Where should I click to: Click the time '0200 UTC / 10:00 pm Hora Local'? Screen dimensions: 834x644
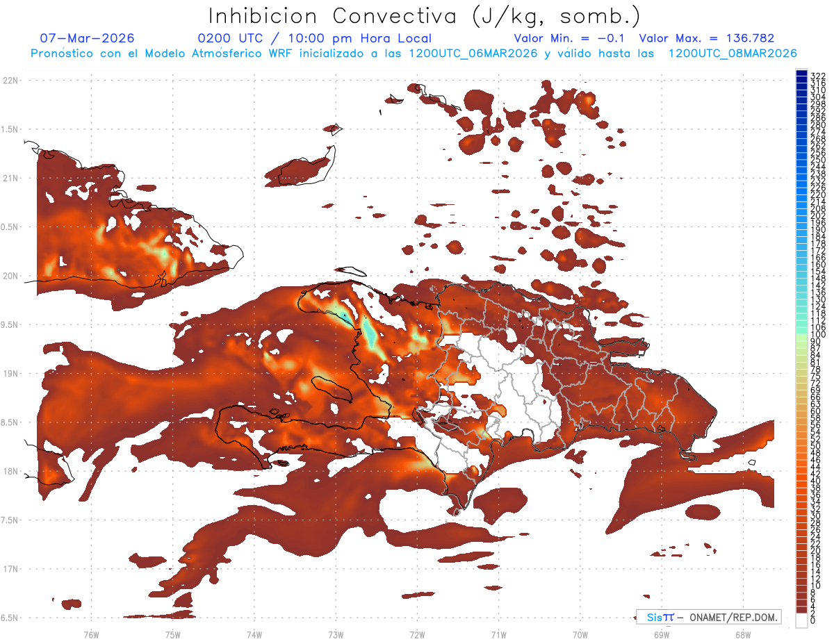[315, 38]
